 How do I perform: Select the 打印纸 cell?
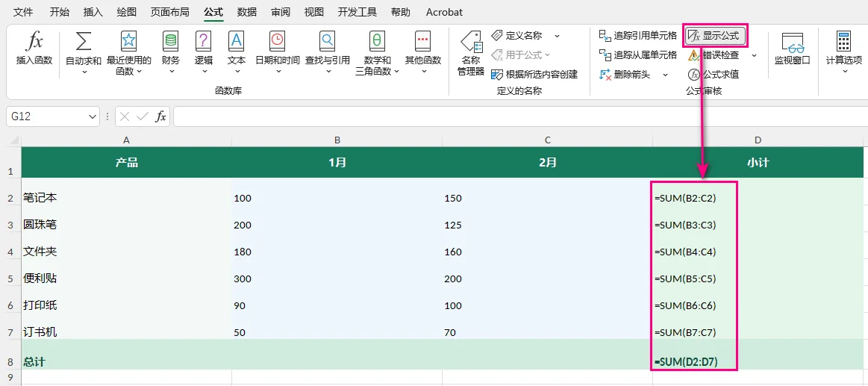(x=127, y=299)
